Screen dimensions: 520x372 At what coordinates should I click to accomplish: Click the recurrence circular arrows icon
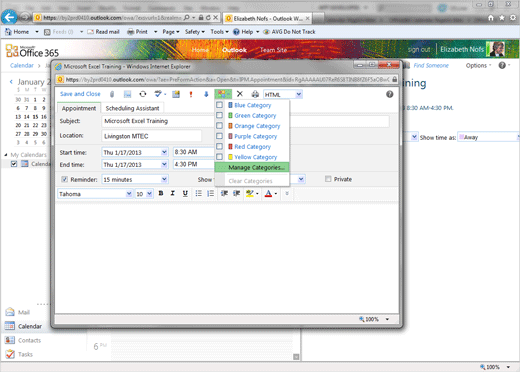(143, 94)
